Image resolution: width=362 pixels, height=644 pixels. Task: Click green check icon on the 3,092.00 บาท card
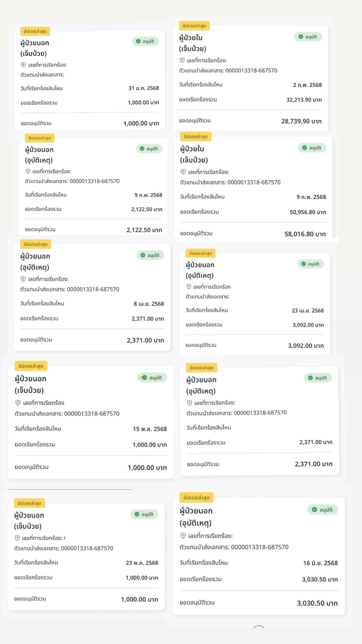pos(303,264)
